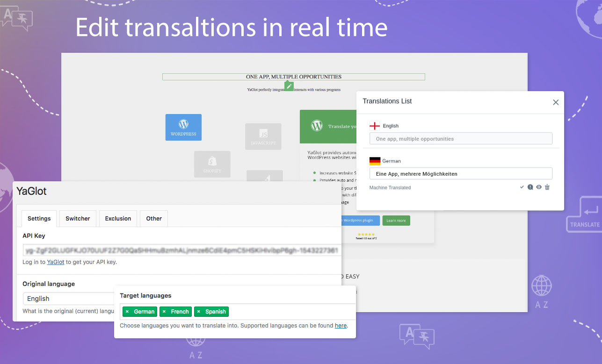
Task: Click the green Learn more button
Action: pyautogui.click(x=396, y=221)
